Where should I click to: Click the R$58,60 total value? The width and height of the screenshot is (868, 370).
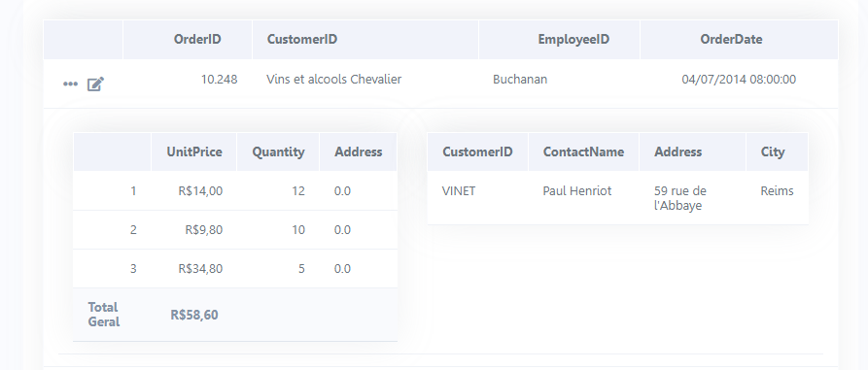coord(194,316)
